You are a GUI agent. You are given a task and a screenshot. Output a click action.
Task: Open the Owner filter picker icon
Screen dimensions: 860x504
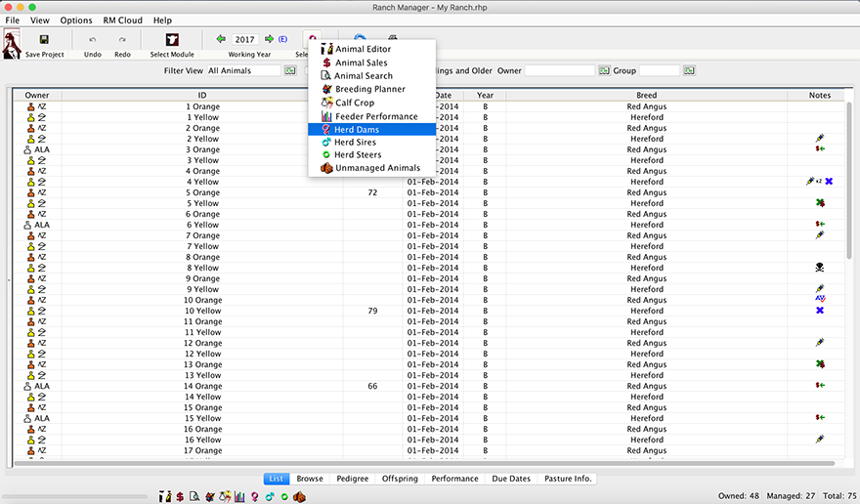click(604, 71)
